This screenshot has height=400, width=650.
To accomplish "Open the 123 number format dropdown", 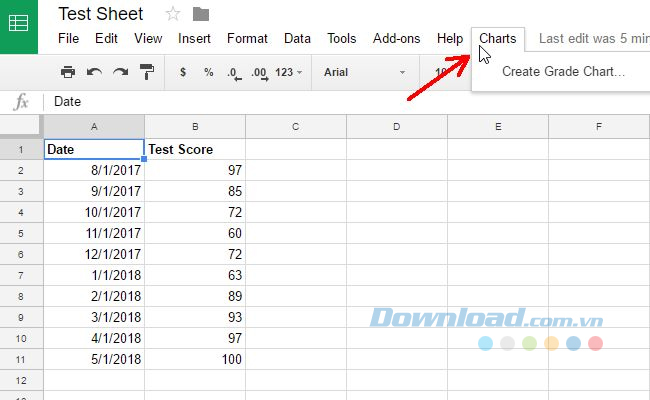I will [288, 72].
